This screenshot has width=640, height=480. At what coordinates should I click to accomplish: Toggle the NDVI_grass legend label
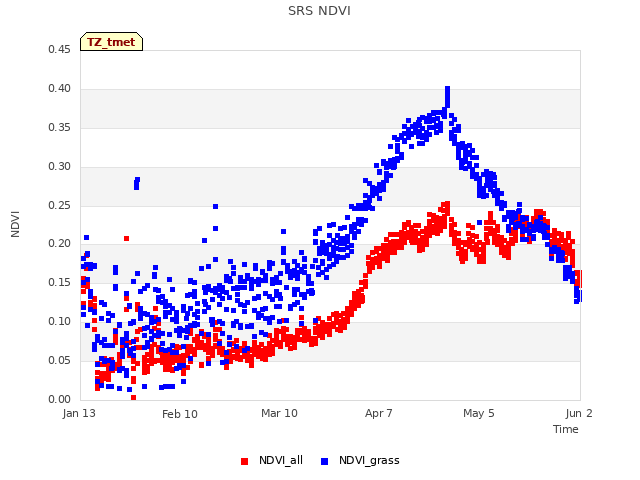pos(369,460)
